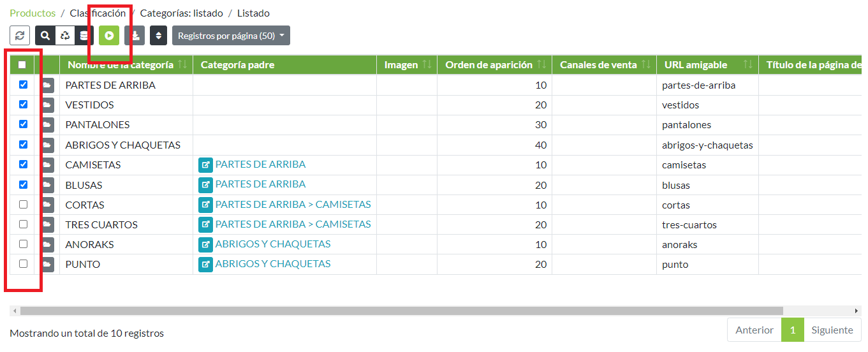The width and height of the screenshot is (868, 352).
Task: Click external-link icon in CAMISETAS parent cell
Action: point(205,165)
